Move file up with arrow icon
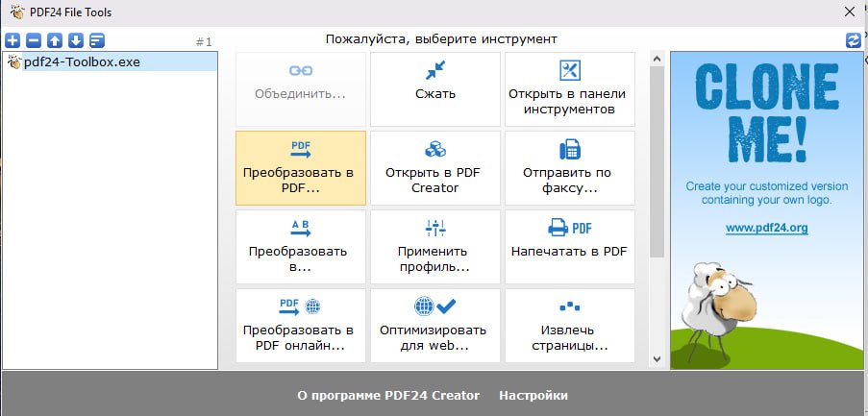Screen dimensions: 868x416 point(54,40)
